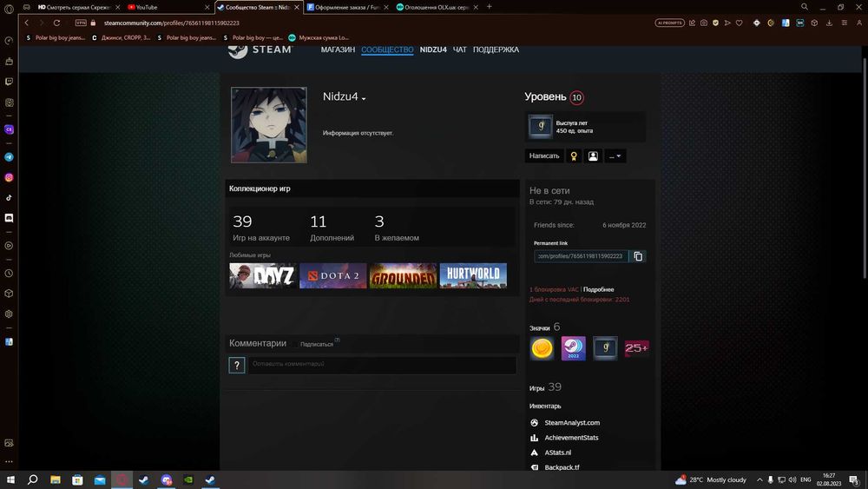
Task: Open a new tab with plus button
Action: click(490, 7)
